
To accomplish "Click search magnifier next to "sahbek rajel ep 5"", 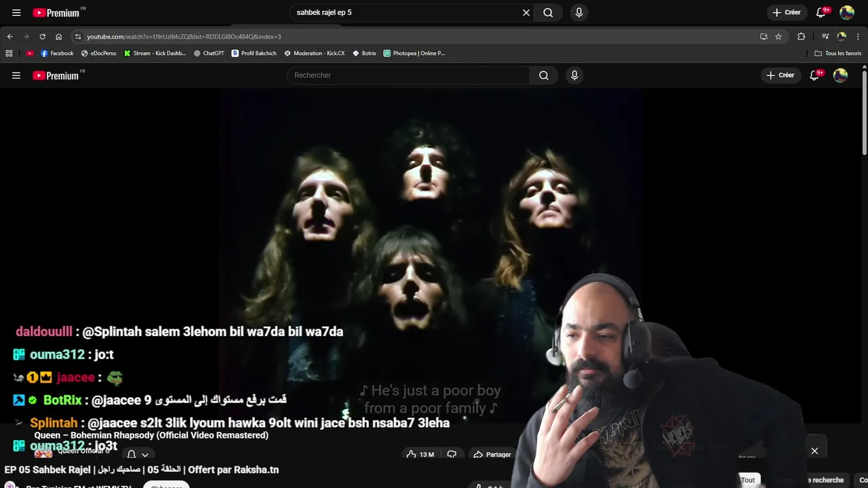I will tap(548, 12).
